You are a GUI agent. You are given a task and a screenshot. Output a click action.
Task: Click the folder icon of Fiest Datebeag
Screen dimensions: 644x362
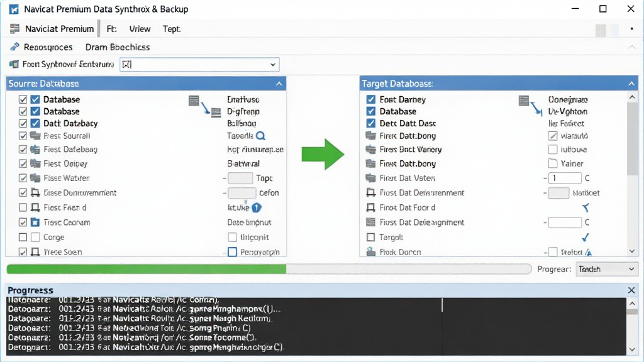click(35, 150)
